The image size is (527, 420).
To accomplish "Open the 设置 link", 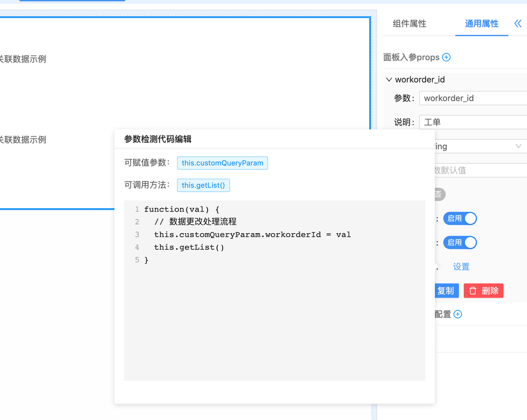I will click(x=461, y=267).
